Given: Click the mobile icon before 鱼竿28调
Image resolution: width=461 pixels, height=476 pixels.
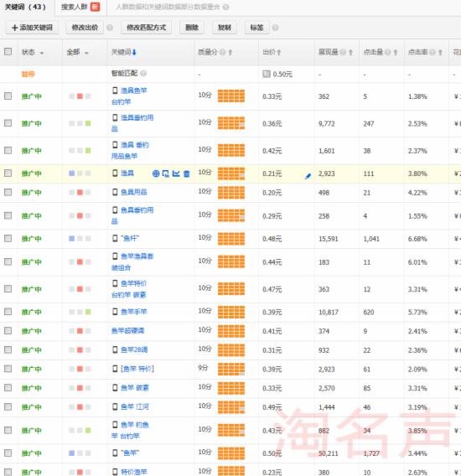Looking at the screenshot, I should coord(115,349).
